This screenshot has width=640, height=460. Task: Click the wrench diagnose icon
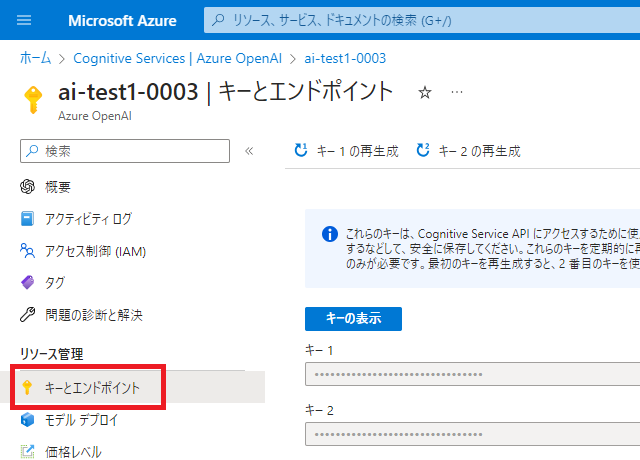27,314
